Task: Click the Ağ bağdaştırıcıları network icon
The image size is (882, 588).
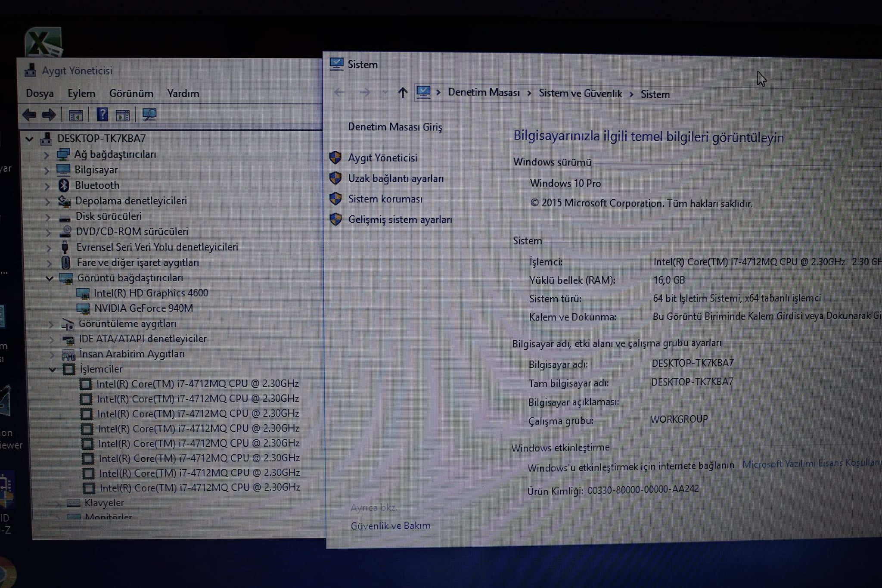Action: [63, 154]
